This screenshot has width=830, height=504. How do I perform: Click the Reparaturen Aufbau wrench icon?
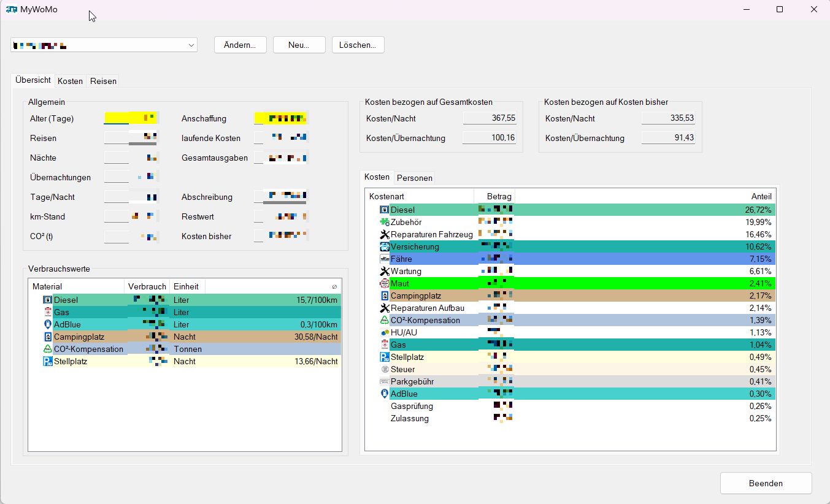(x=385, y=308)
